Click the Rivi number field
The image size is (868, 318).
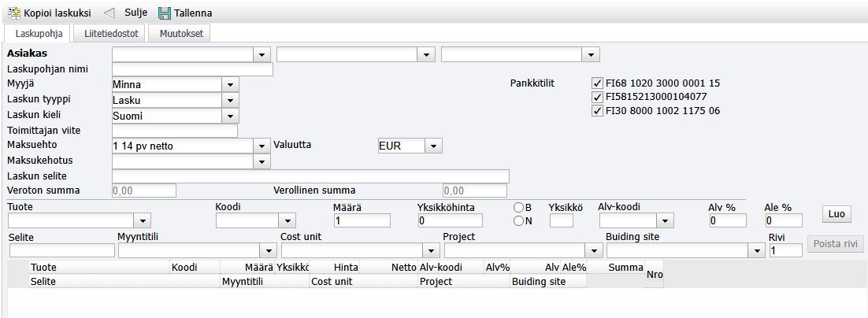coord(785,250)
